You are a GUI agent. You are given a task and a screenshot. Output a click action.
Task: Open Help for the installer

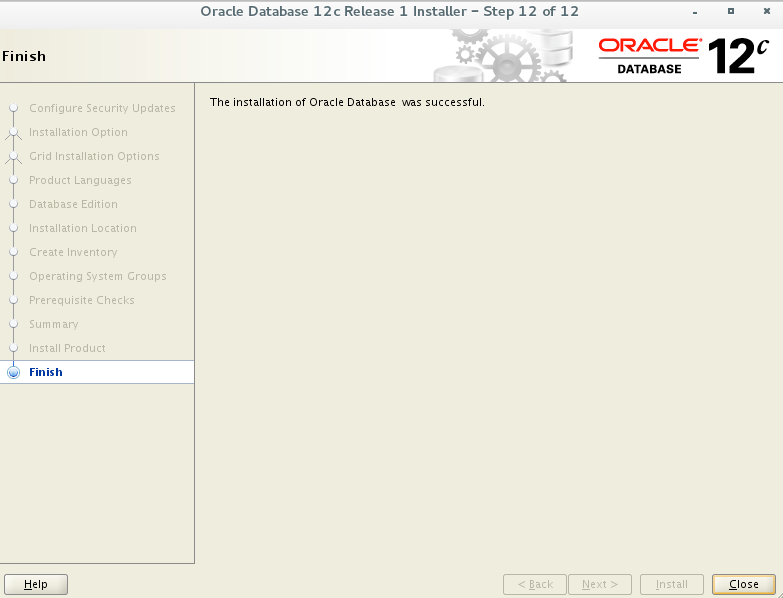tap(35, 584)
